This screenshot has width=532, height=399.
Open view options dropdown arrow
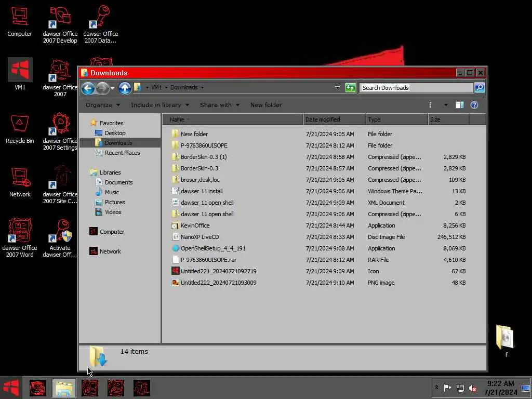pos(446,105)
